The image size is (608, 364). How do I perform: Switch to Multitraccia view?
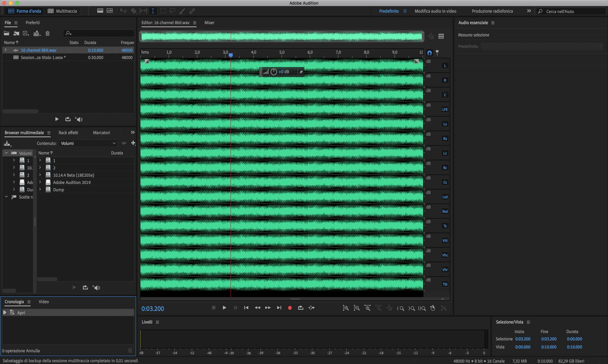pyautogui.click(x=62, y=11)
